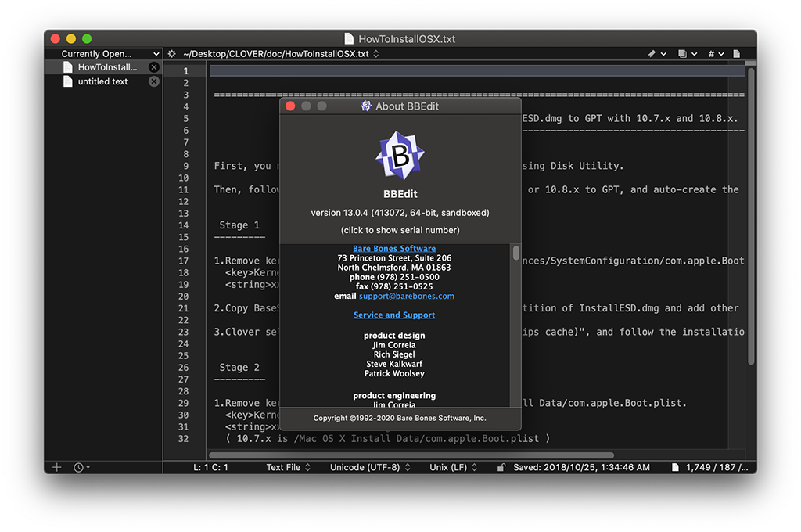Click the BBEdit logo in About window
This screenshot has width=801, height=532.
(x=400, y=156)
